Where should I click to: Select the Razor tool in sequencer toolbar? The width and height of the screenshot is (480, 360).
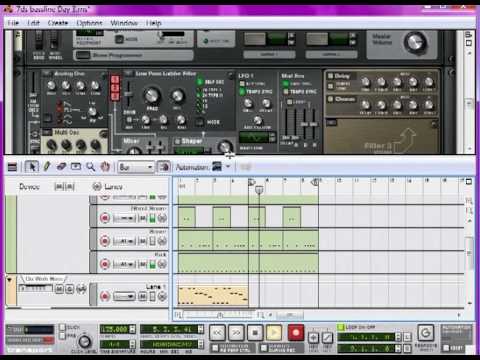pos(76,166)
